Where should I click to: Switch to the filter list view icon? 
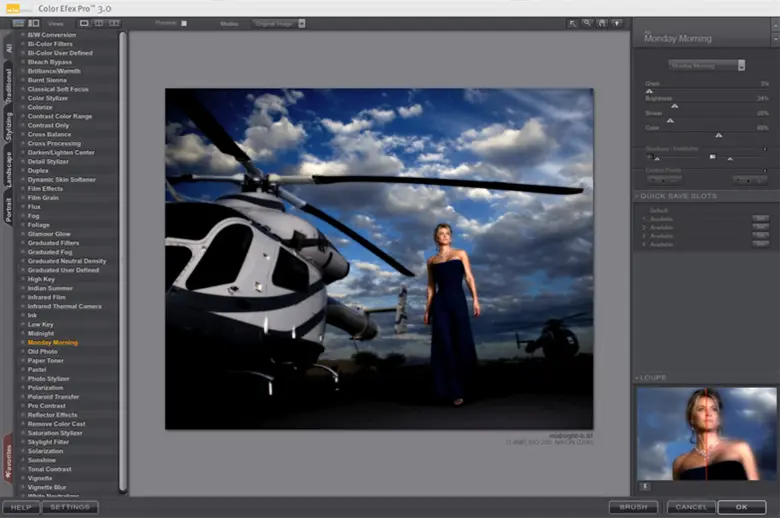(x=18, y=23)
